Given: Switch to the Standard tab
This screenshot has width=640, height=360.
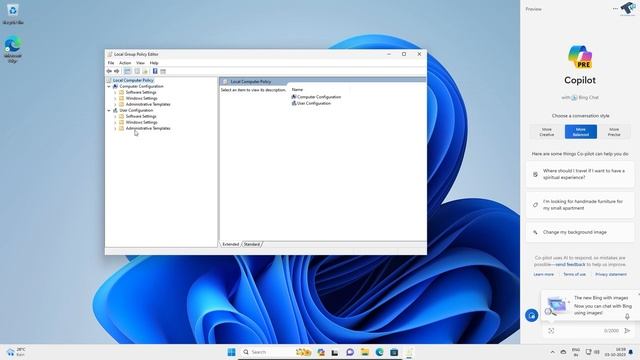Looking at the screenshot, I should click(252, 244).
